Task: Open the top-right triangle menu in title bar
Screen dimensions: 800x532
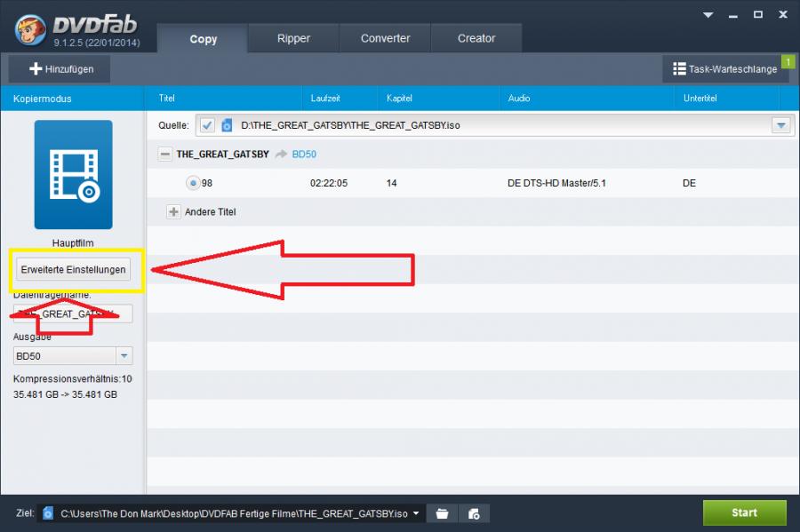Action: click(708, 15)
